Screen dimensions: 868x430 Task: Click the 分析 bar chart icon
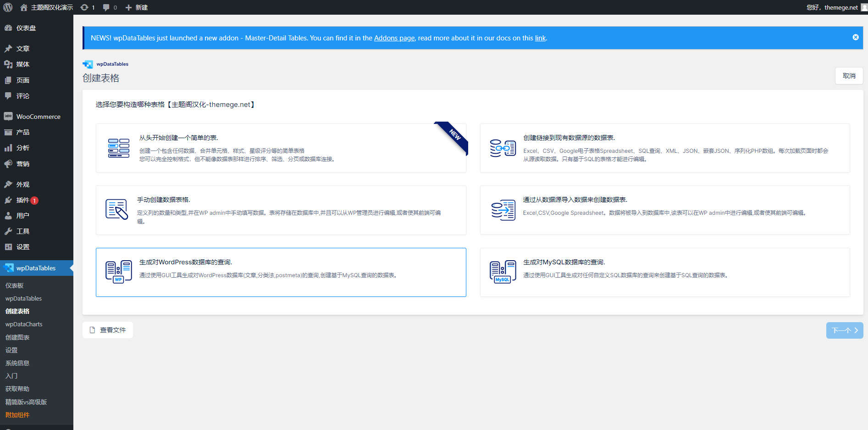[x=8, y=148]
